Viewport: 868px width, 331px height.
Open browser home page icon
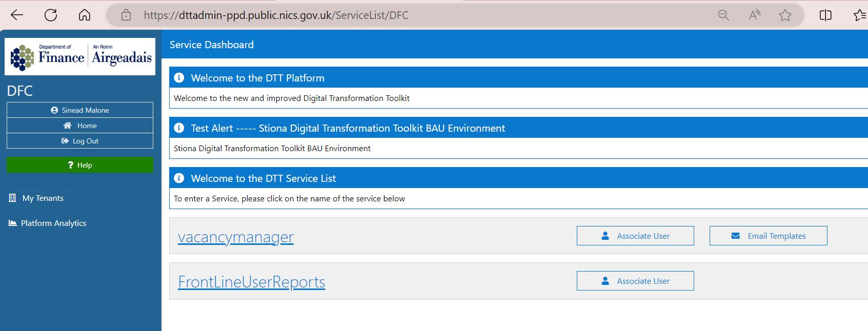click(x=85, y=15)
